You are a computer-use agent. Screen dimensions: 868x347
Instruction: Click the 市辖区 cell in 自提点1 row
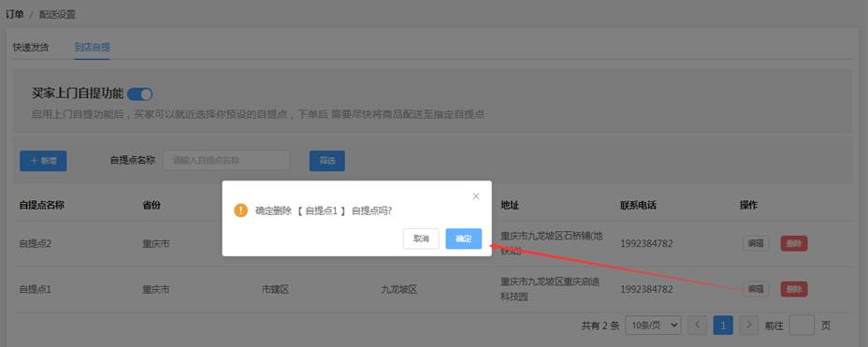275,289
